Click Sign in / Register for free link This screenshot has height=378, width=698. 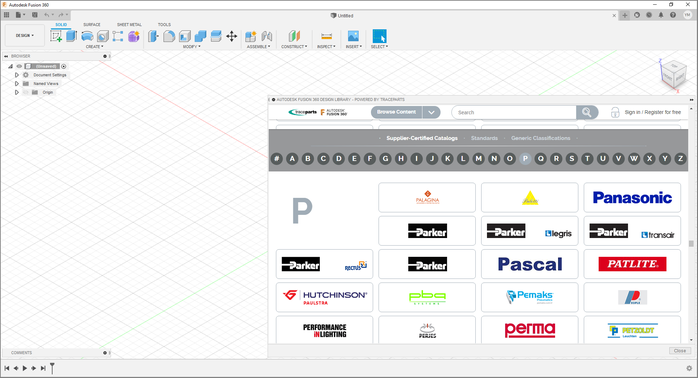[653, 112]
